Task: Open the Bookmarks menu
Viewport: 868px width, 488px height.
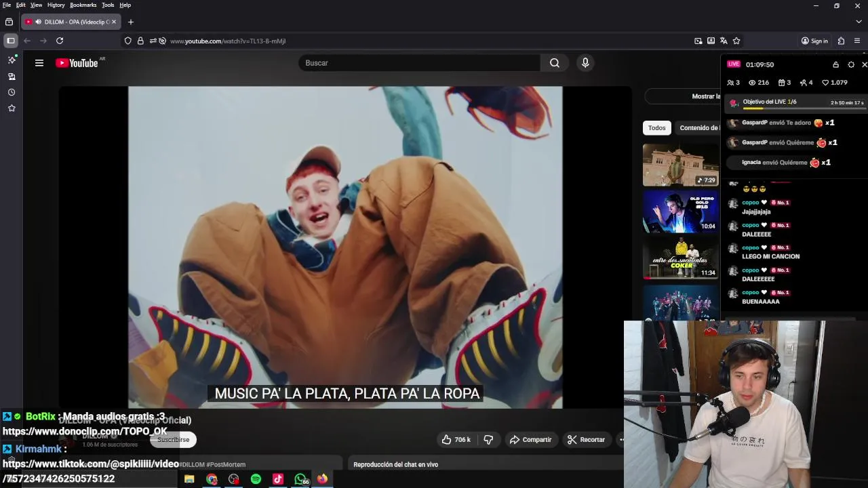Action: (83, 5)
